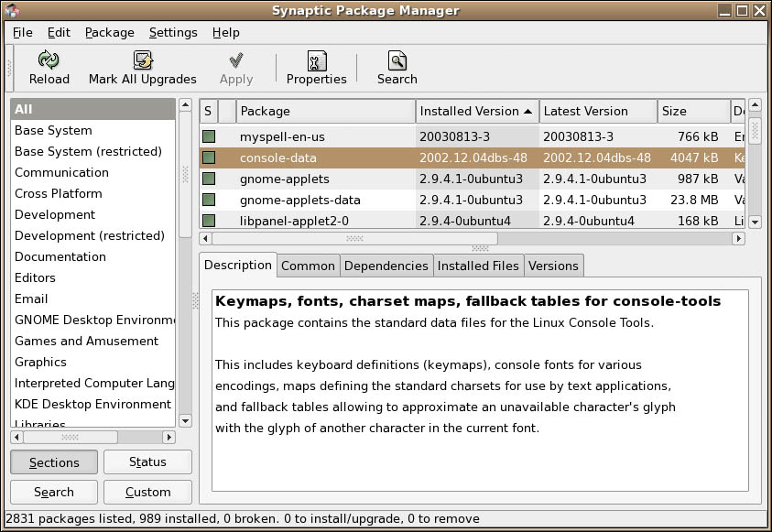Select the Email section
Image resolution: width=772 pixels, height=532 pixels.
coord(93,299)
